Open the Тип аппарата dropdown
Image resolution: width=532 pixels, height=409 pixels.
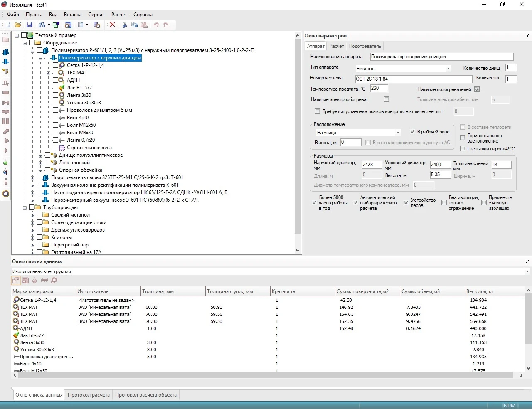pos(448,69)
